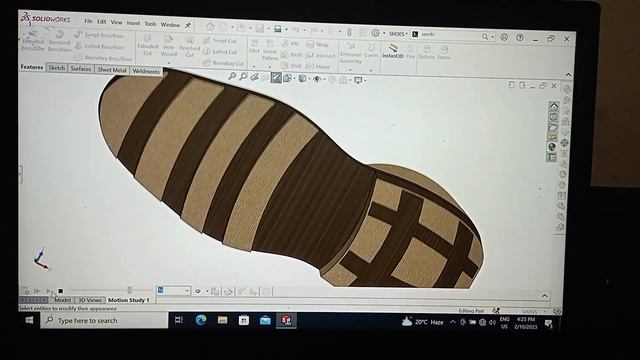The height and width of the screenshot is (360, 640).
Task: Click the Draft tool
Action: click(291, 55)
